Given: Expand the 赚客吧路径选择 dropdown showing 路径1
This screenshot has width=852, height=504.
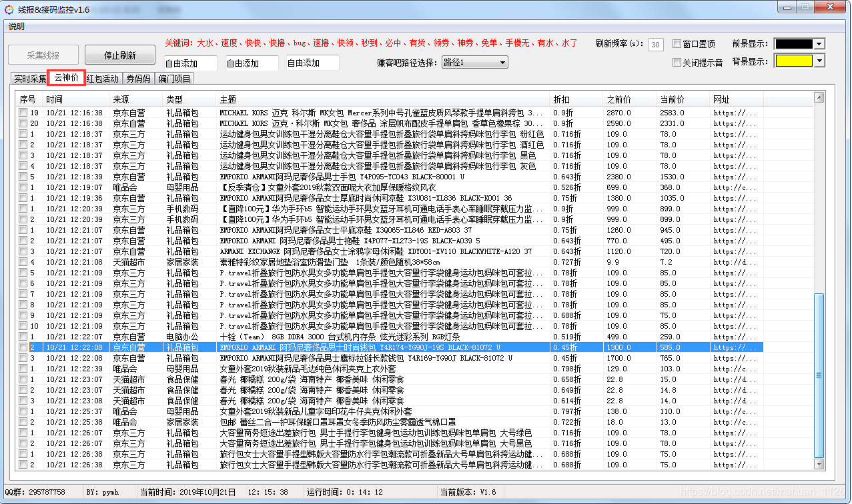Looking at the screenshot, I should pos(474,63).
